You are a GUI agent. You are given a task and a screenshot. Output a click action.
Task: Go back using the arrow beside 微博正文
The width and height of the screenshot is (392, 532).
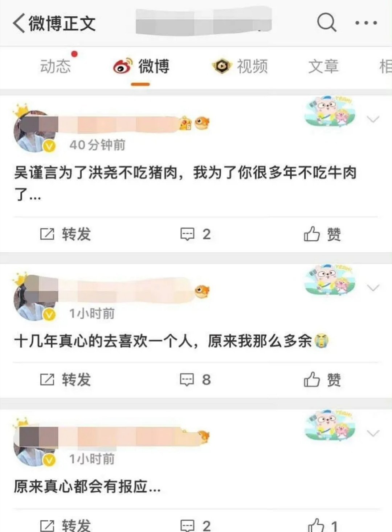tap(19, 23)
